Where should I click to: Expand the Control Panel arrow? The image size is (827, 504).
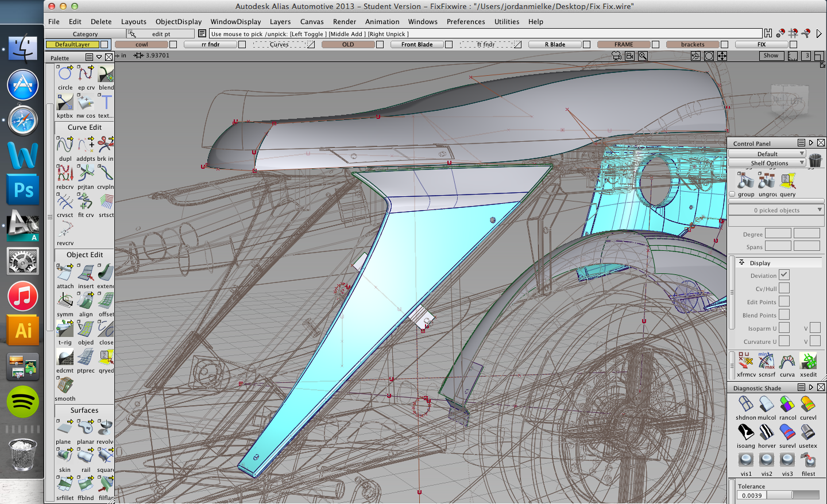click(x=811, y=143)
